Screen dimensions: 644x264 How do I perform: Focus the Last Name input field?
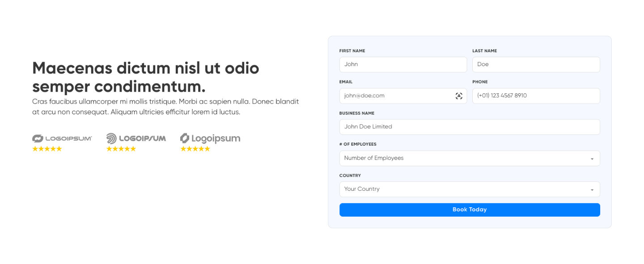(536, 65)
